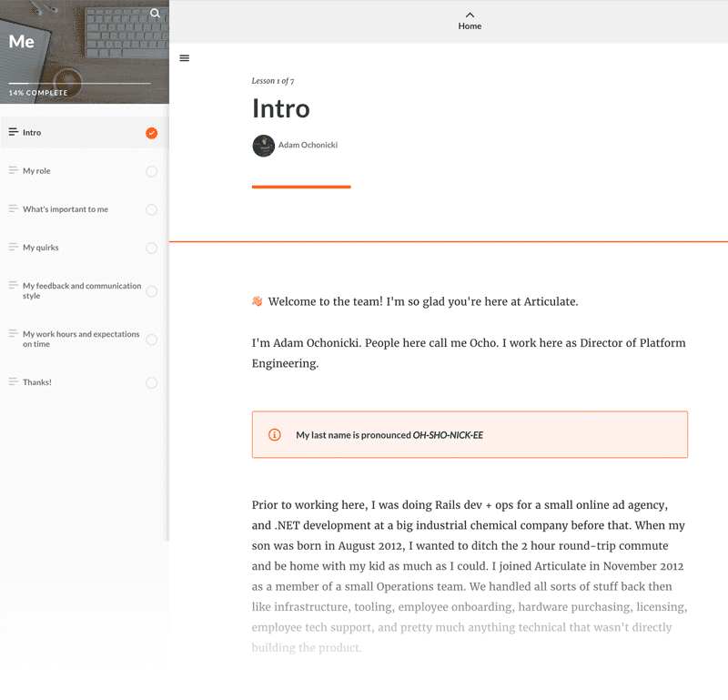This screenshot has height=700, width=728.
Task: Click the lines icon beside the Intro lesson
Action: (14, 132)
